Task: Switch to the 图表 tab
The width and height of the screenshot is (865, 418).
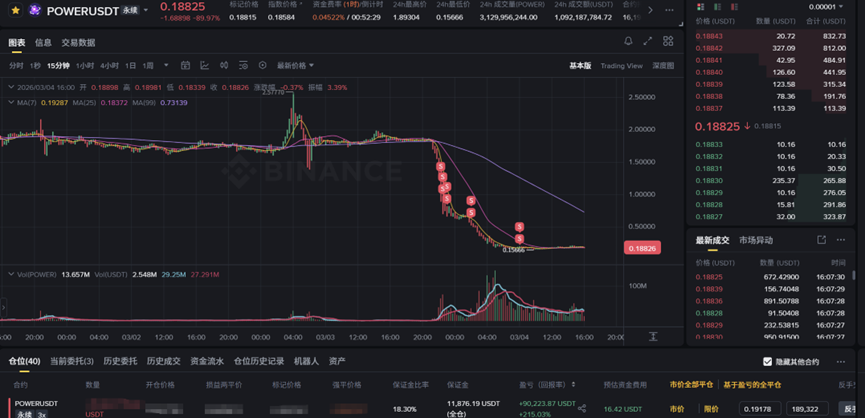Action: (x=16, y=42)
